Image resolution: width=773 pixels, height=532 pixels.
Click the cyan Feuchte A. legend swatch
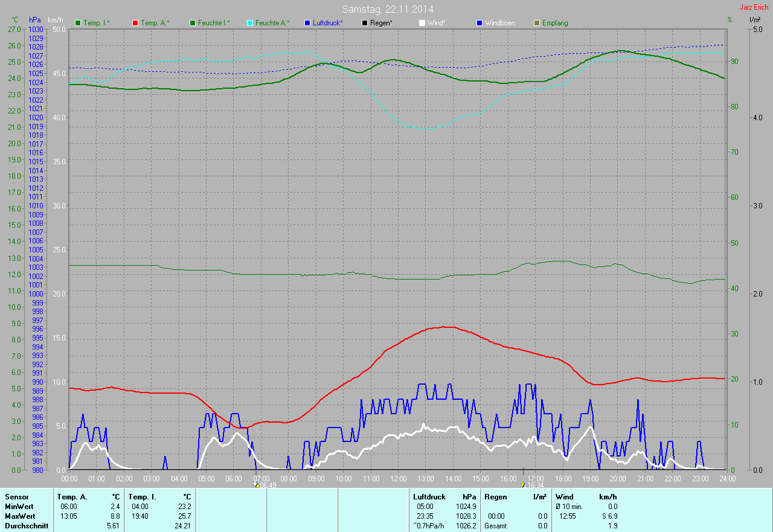(250, 23)
